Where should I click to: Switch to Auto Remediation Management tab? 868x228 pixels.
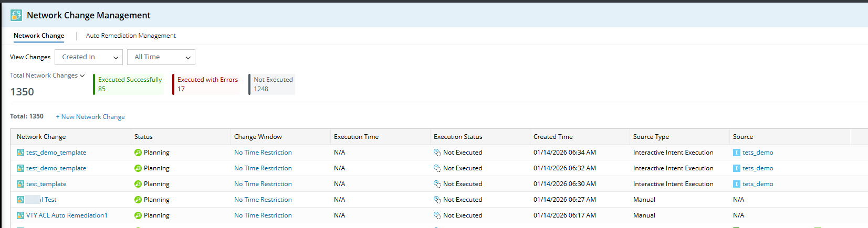pyautogui.click(x=131, y=36)
